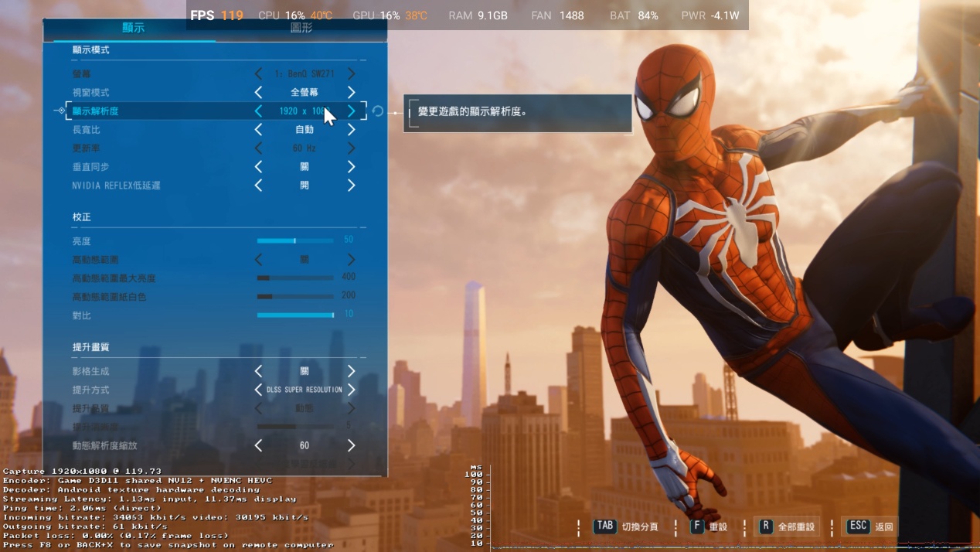The image size is (980, 552).
Task: Select the 顯示 tab
Action: click(x=133, y=28)
